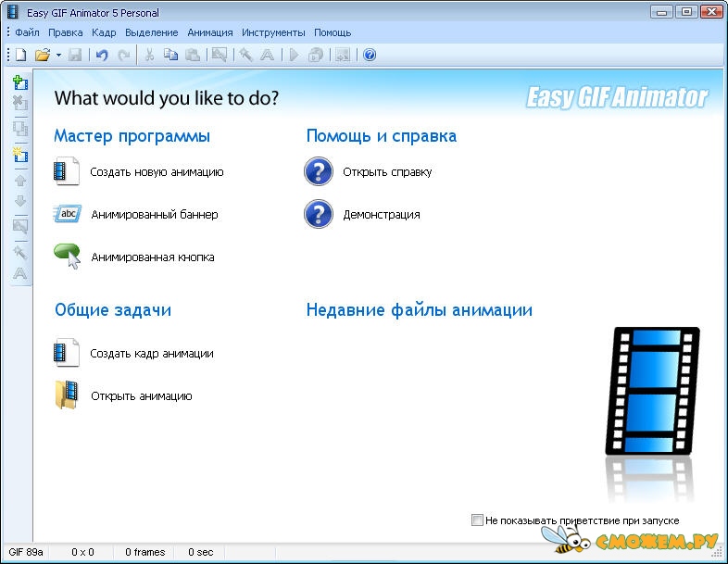The image size is (728, 564).
Task: Click the 'Мастер программы' heading
Action: 132,136
